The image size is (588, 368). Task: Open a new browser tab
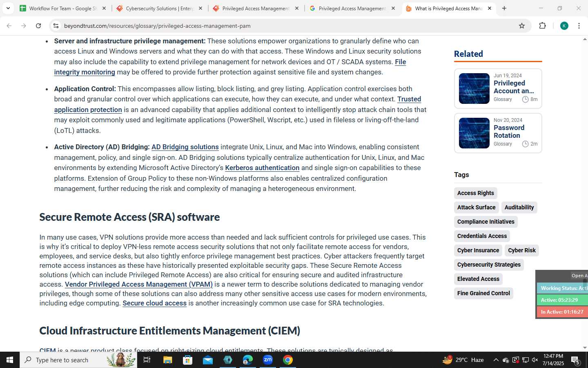click(x=504, y=8)
